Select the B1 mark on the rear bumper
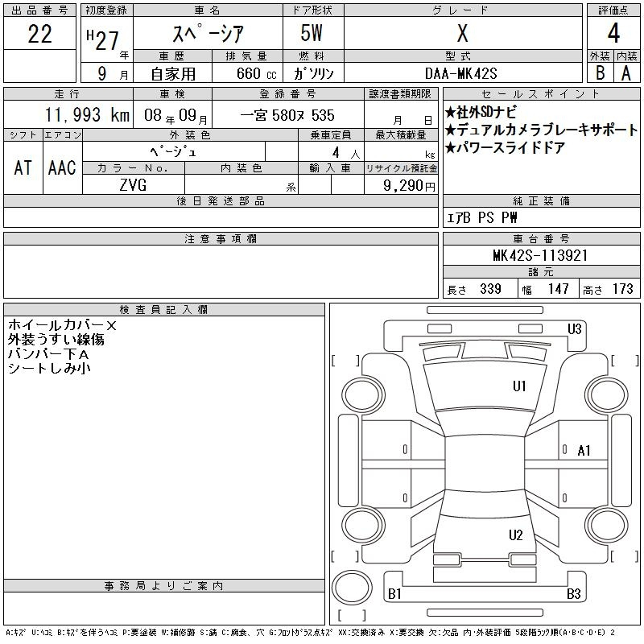The width and height of the screenshot is (644, 644). tap(395, 594)
